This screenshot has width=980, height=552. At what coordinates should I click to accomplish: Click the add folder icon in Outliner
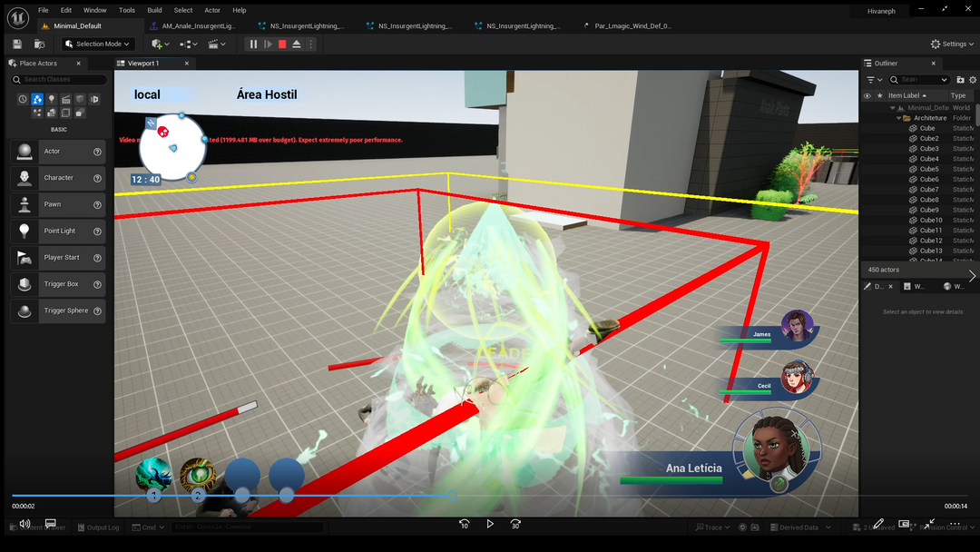[x=960, y=80]
